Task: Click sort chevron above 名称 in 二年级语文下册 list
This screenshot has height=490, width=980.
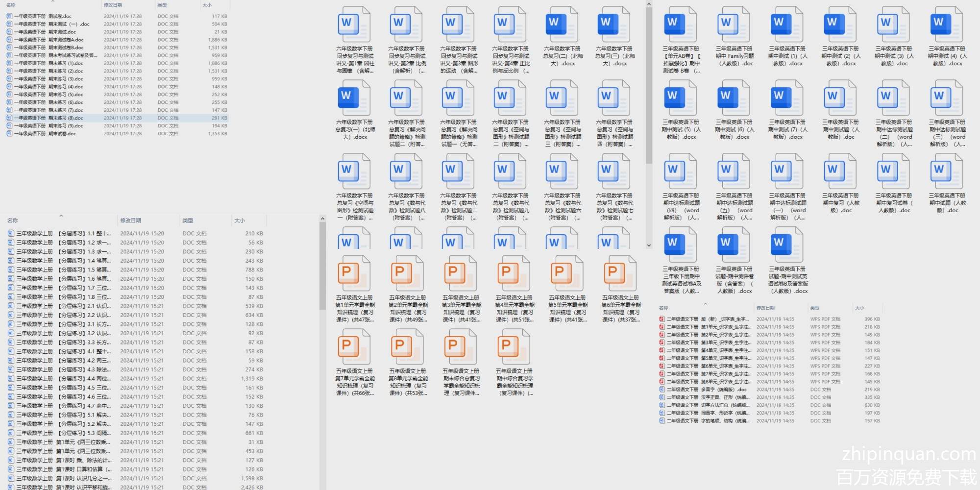Action: tap(705, 304)
